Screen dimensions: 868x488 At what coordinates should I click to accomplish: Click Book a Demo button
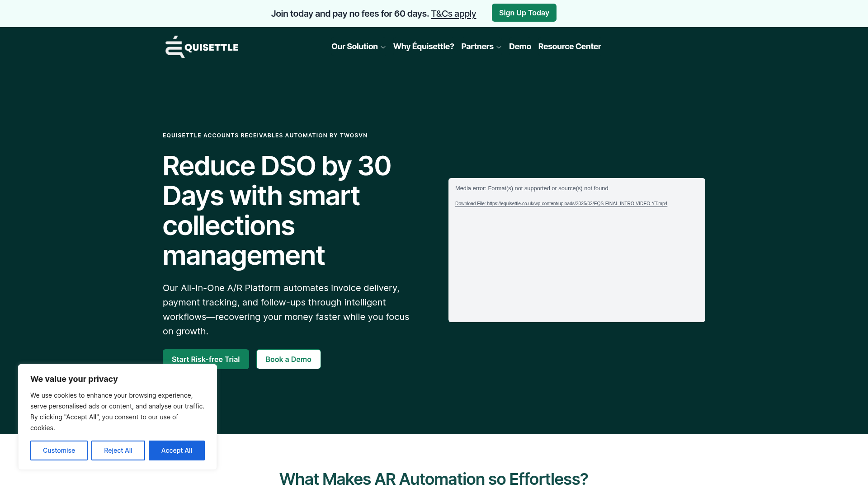click(x=288, y=359)
